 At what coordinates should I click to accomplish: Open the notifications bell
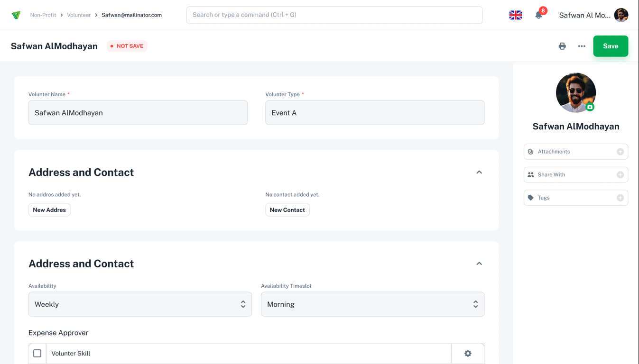click(x=538, y=15)
